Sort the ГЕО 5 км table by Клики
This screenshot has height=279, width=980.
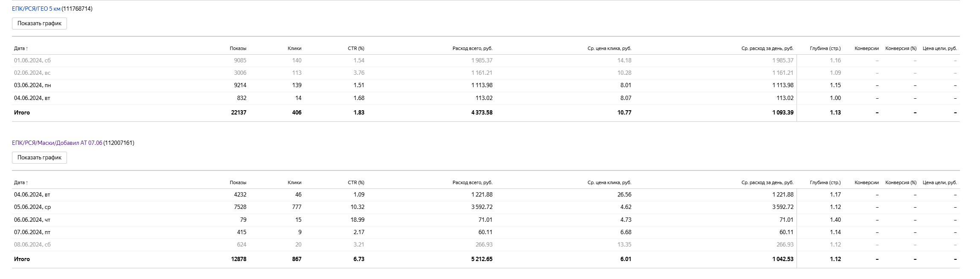point(294,48)
